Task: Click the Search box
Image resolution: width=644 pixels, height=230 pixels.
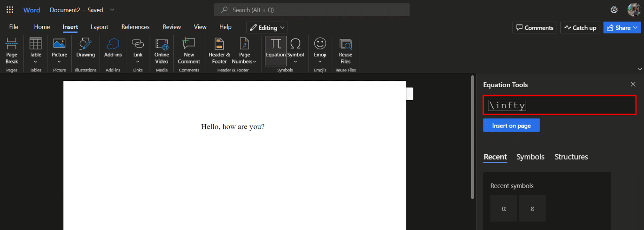Action: pyautogui.click(x=312, y=10)
